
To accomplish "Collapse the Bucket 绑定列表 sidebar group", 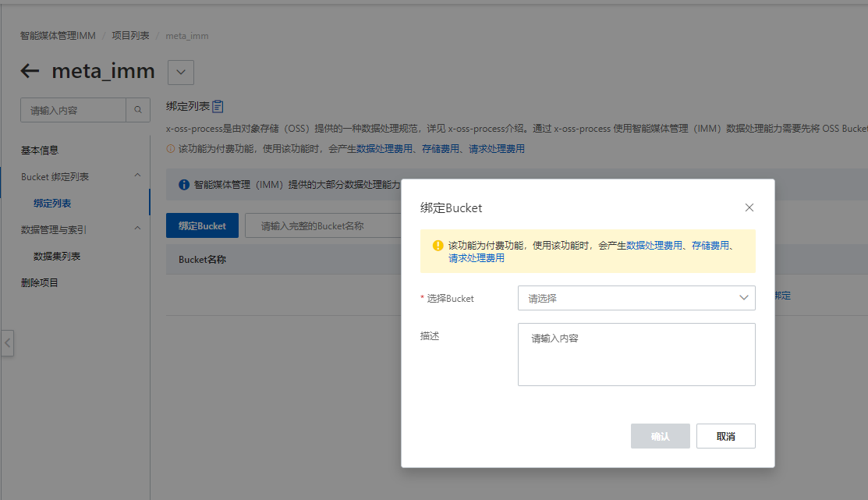I will [x=137, y=176].
